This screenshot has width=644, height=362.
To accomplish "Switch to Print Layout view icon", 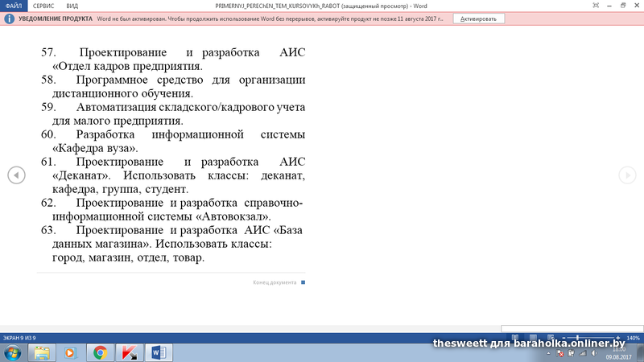I will [533, 338].
